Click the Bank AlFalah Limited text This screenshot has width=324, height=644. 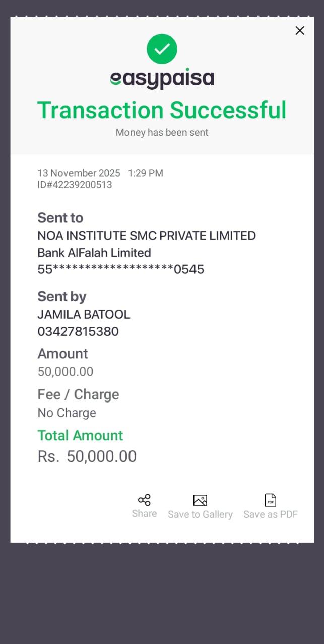tap(94, 252)
